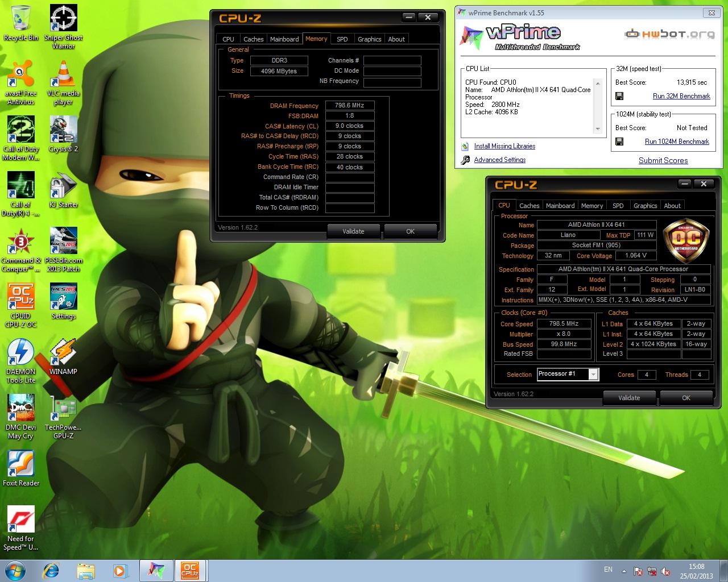Click Run 1024M Benchmark link
The width and height of the screenshot is (728, 582).
pyautogui.click(x=677, y=142)
